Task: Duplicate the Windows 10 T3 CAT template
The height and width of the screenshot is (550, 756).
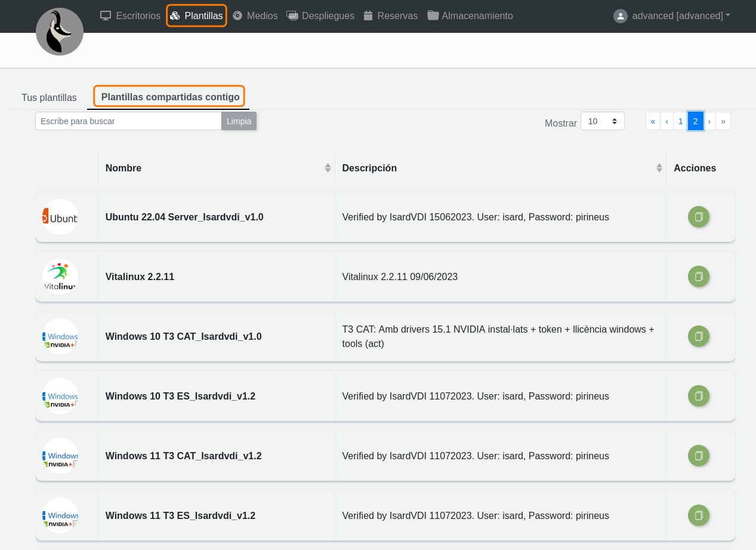Action: click(x=699, y=336)
